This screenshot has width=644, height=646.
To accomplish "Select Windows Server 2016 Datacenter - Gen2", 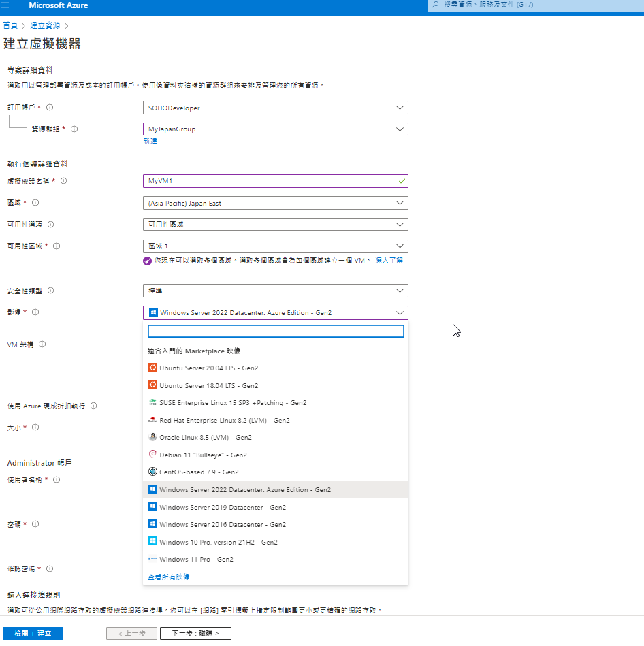I will pyautogui.click(x=275, y=524).
